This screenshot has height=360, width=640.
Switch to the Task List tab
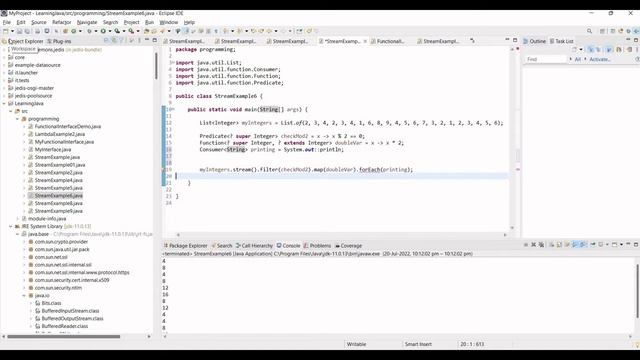click(562, 41)
